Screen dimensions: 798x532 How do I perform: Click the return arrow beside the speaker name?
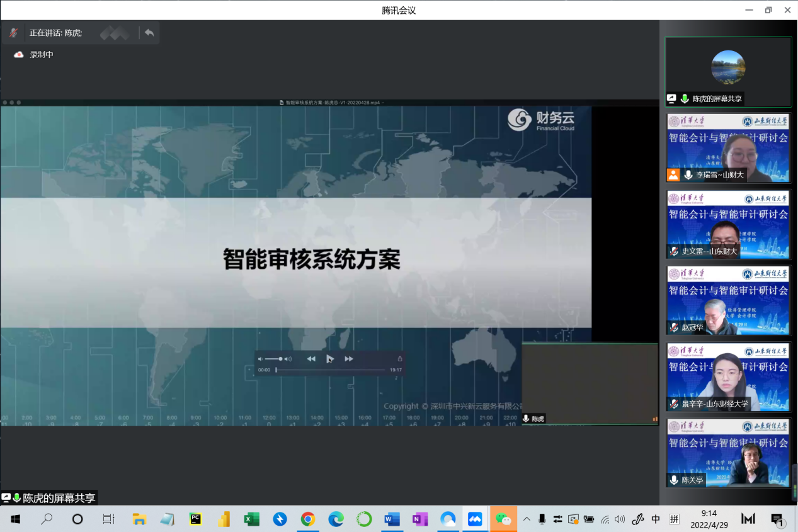tap(149, 33)
